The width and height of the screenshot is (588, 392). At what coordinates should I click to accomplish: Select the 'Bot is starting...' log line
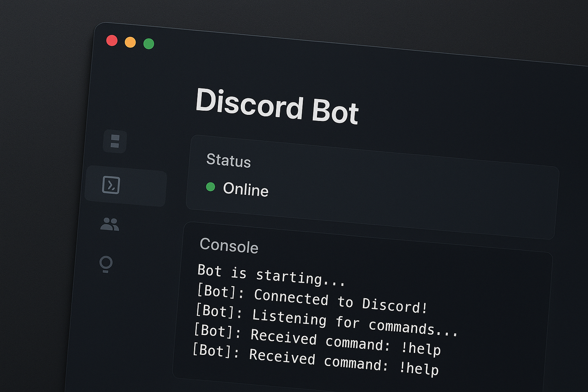271,274
